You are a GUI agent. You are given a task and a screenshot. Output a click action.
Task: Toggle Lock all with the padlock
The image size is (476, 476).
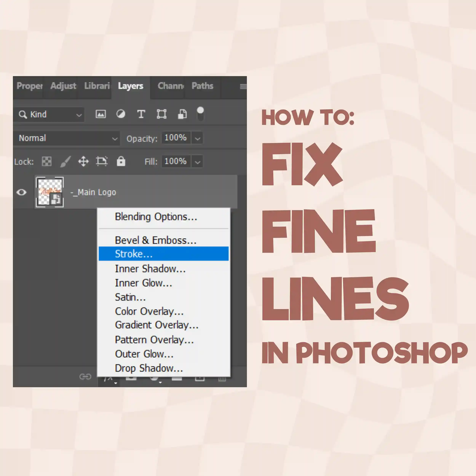pos(121,161)
